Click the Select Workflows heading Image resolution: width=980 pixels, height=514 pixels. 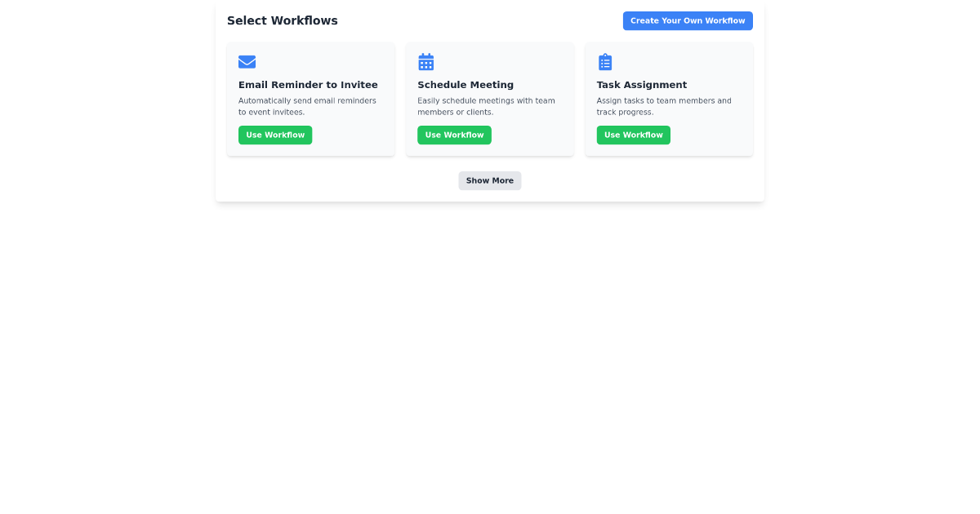(283, 20)
